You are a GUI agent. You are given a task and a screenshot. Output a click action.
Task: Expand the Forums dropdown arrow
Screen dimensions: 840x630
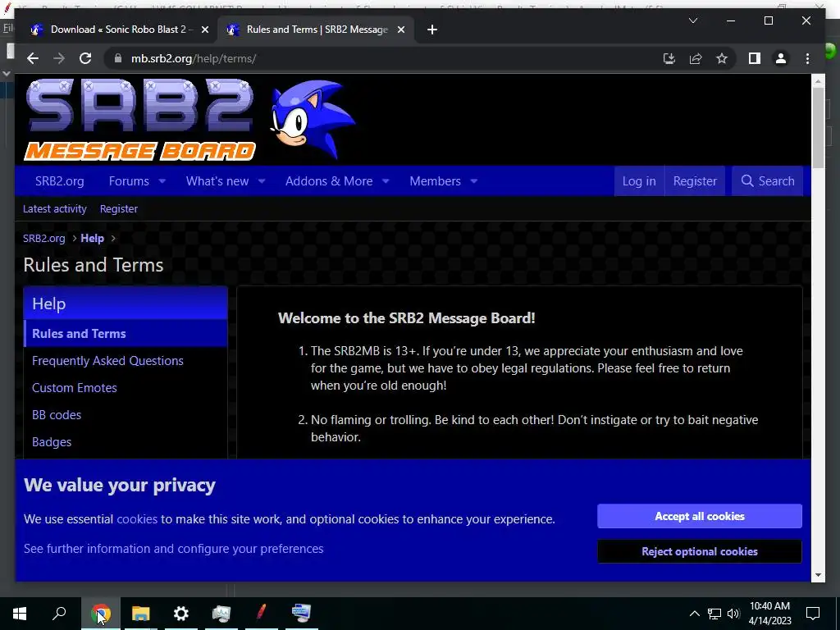coord(162,181)
